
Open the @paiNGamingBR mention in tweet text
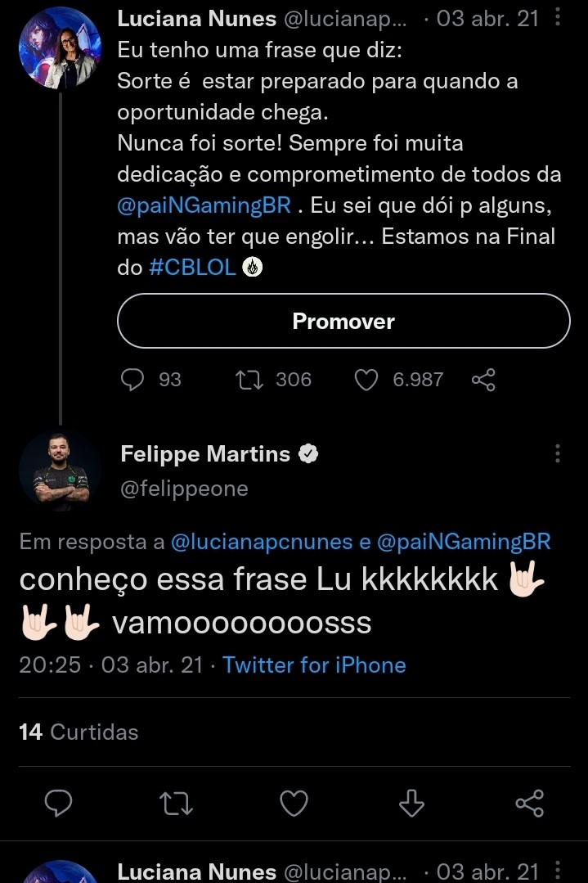[x=204, y=205]
